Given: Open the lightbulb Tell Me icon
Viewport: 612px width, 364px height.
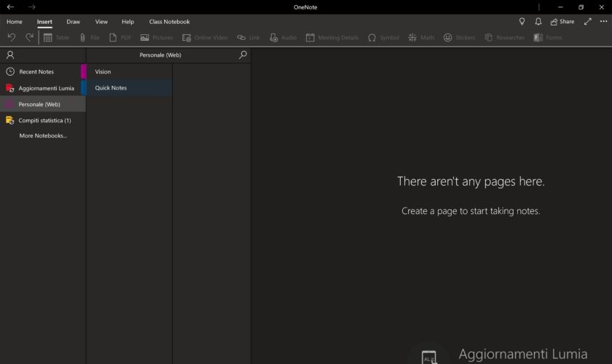Looking at the screenshot, I should pyautogui.click(x=522, y=22).
